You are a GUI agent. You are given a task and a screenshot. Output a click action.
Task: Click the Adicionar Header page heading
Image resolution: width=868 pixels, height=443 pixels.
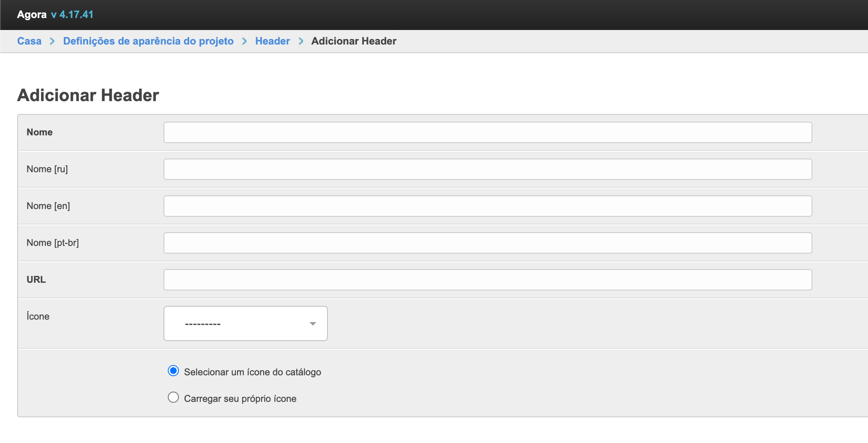[x=88, y=95]
